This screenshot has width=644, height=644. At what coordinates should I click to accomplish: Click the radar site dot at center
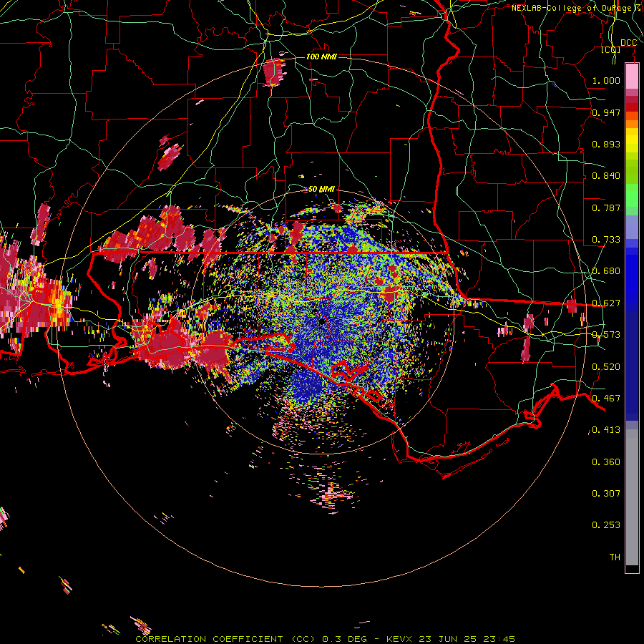pyautogui.click(x=321, y=321)
